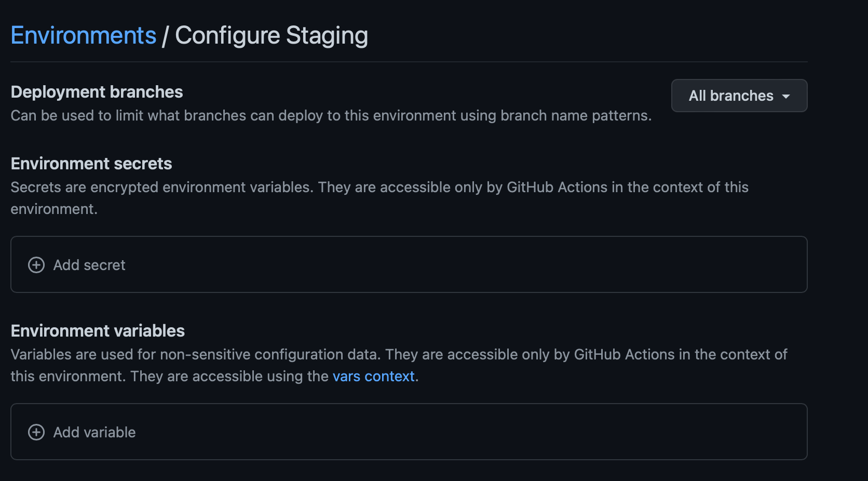Click Add variable to create a variable
Image resolution: width=868 pixels, height=481 pixels.
(94, 432)
